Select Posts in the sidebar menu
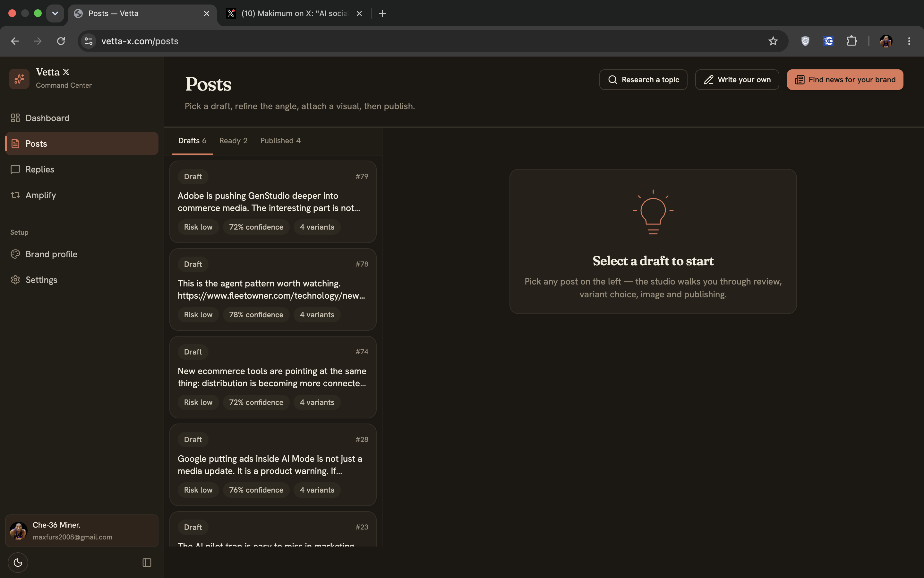 tap(81, 144)
